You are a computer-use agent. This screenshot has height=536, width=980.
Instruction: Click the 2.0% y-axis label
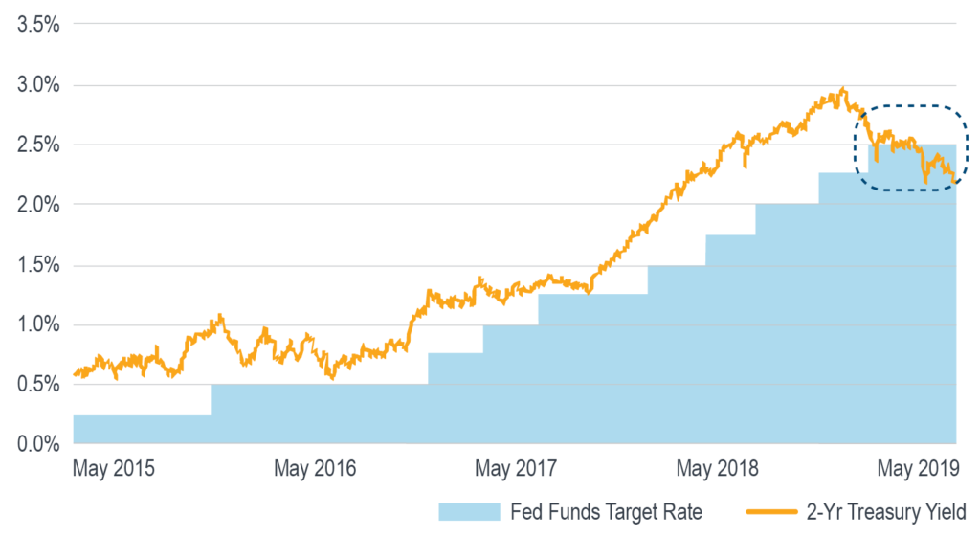click(x=38, y=205)
